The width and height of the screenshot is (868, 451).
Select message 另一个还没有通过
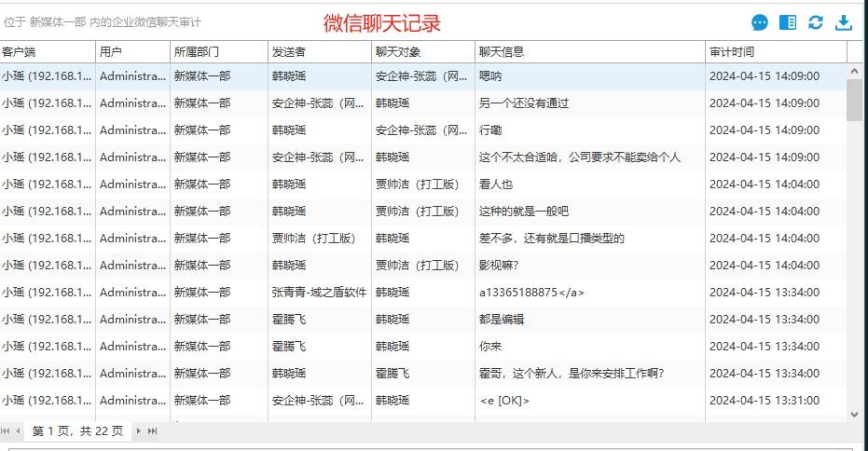pos(524,103)
